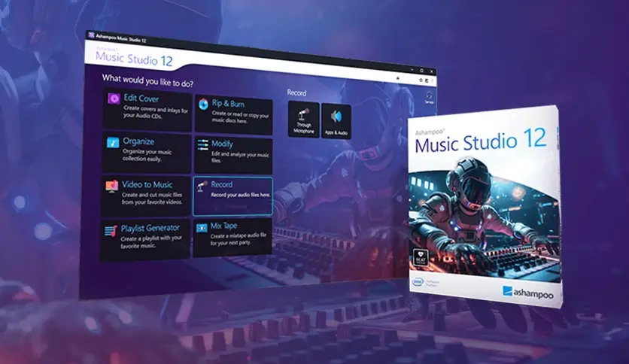Click the Music Studio 12 header logo
The image size is (629, 364).
(134, 58)
